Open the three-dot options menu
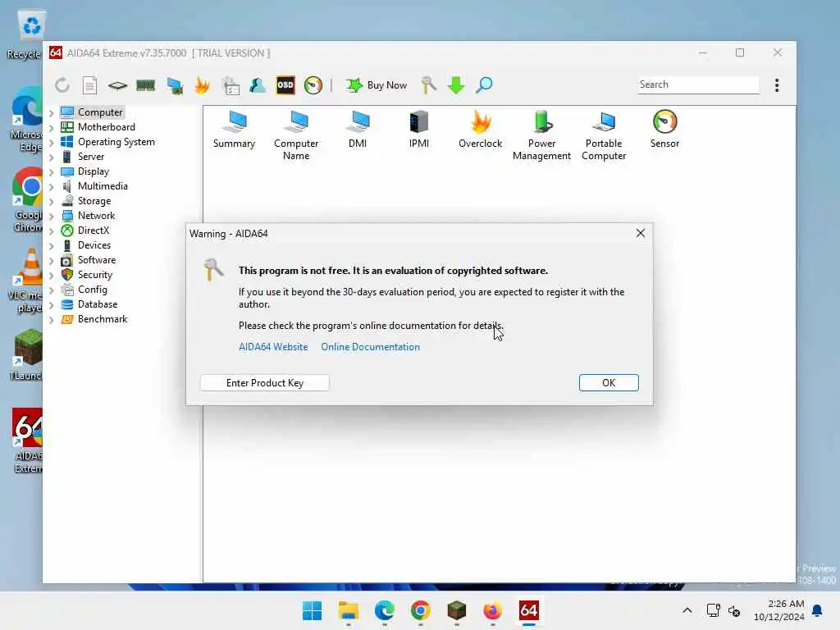 pyautogui.click(x=777, y=85)
